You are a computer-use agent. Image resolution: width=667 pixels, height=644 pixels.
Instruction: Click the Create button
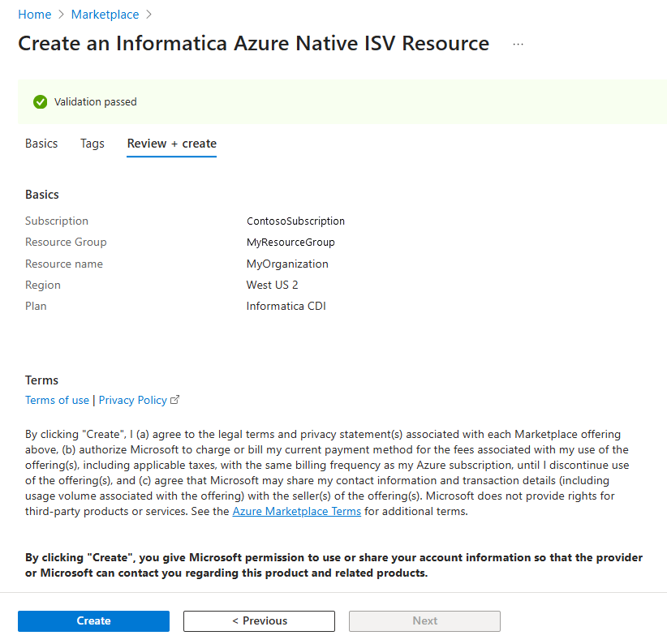[93, 620]
